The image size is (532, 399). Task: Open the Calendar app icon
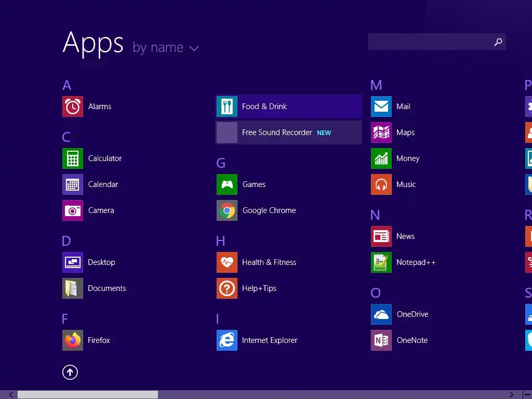pos(73,184)
